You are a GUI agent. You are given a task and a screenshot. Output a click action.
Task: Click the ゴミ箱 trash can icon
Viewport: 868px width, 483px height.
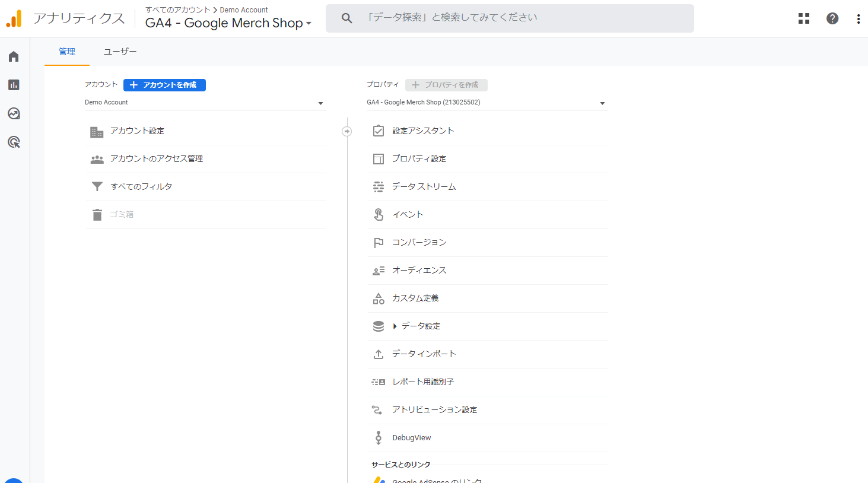click(97, 215)
